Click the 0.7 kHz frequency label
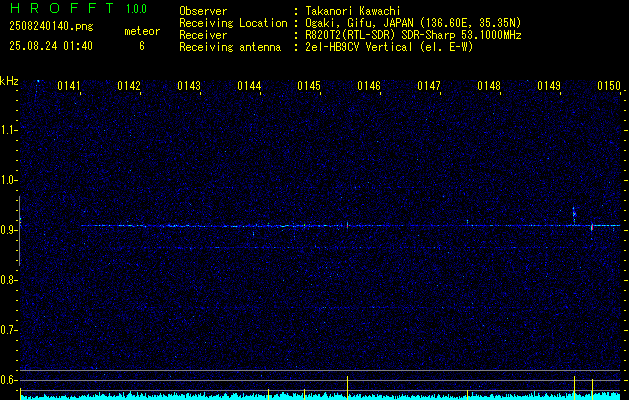Viewport: 629px width, 400px height. coord(7,330)
